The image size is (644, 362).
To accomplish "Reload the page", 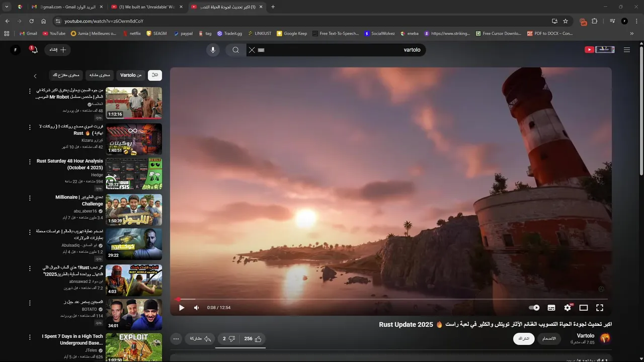I will pos(31,21).
